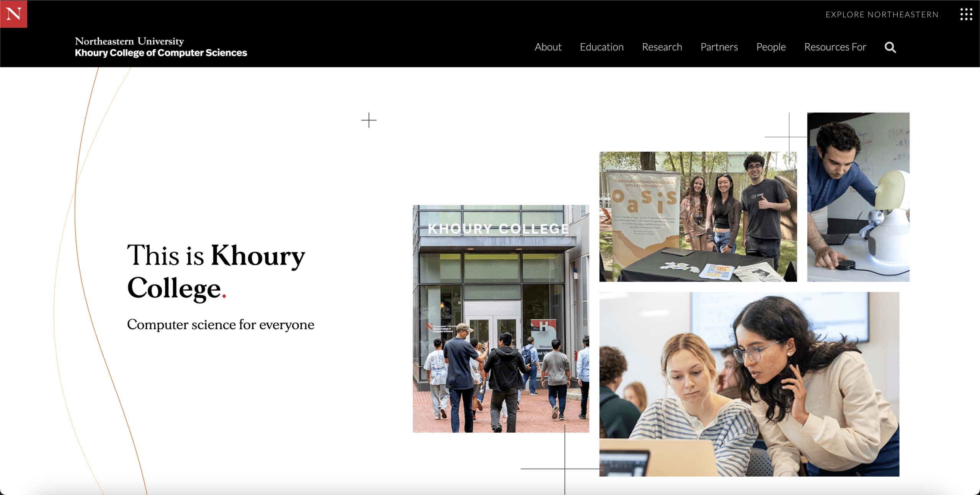Screen dimensions: 980x495
Task: Select the two students at laptop photo
Action: (749, 384)
